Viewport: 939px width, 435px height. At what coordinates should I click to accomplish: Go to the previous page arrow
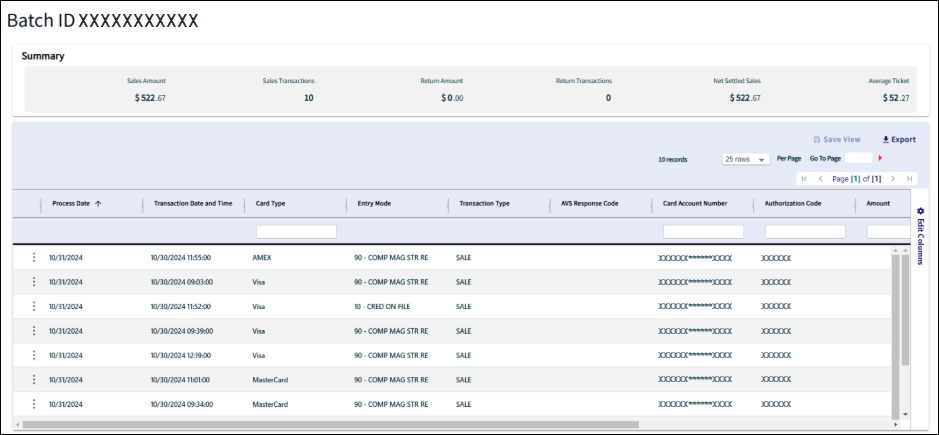point(820,178)
